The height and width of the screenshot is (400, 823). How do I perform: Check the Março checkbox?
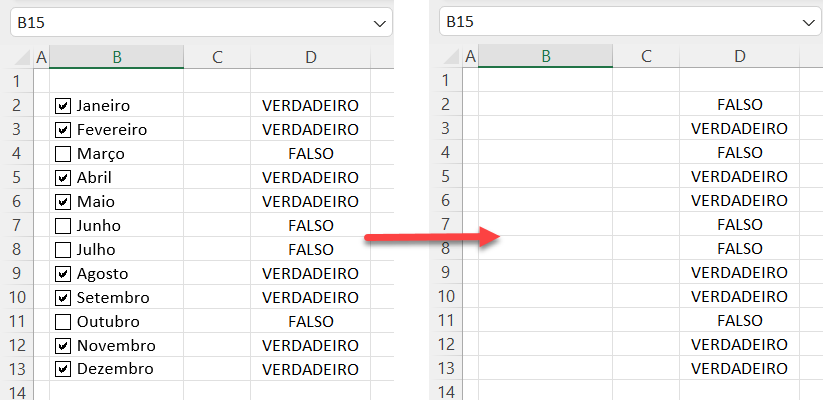point(63,154)
